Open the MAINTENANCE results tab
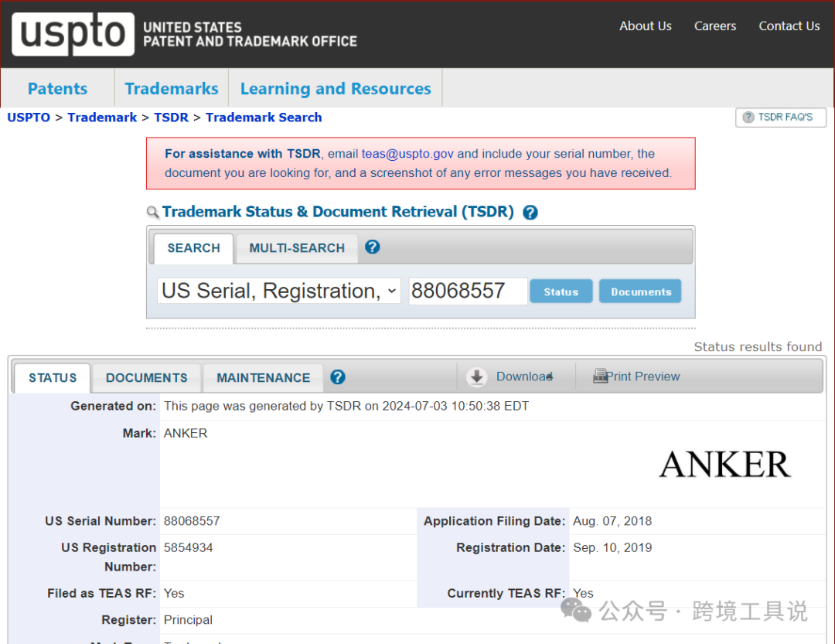Image resolution: width=835 pixels, height=644 pixels. point(263,378)
